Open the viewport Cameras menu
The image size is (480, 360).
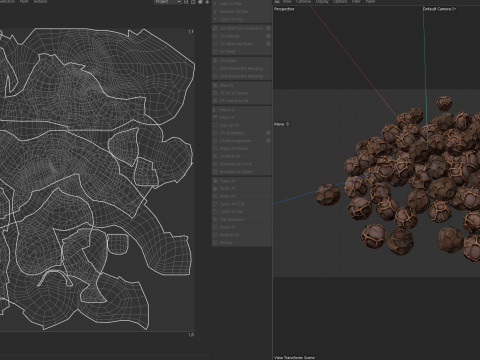(303, 2)
